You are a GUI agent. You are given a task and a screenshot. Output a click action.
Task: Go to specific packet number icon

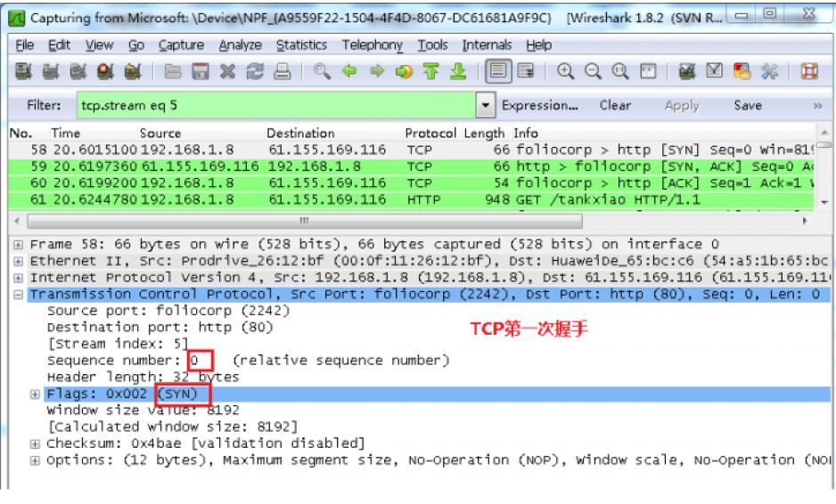(x=404, y=71)
